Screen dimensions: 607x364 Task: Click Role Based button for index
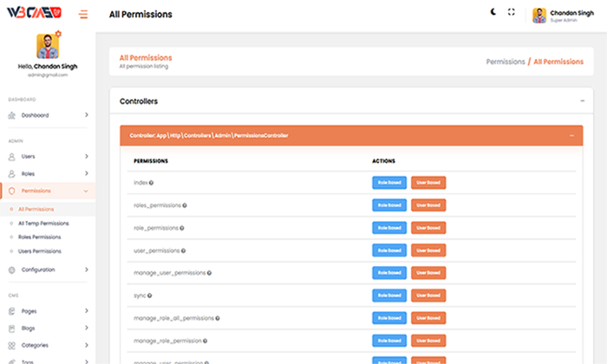(389, 182)
